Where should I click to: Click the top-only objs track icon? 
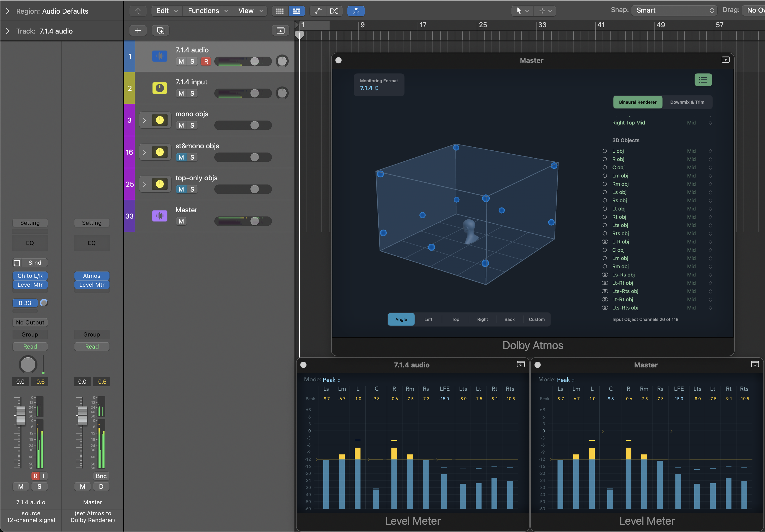tap(160, 184)
